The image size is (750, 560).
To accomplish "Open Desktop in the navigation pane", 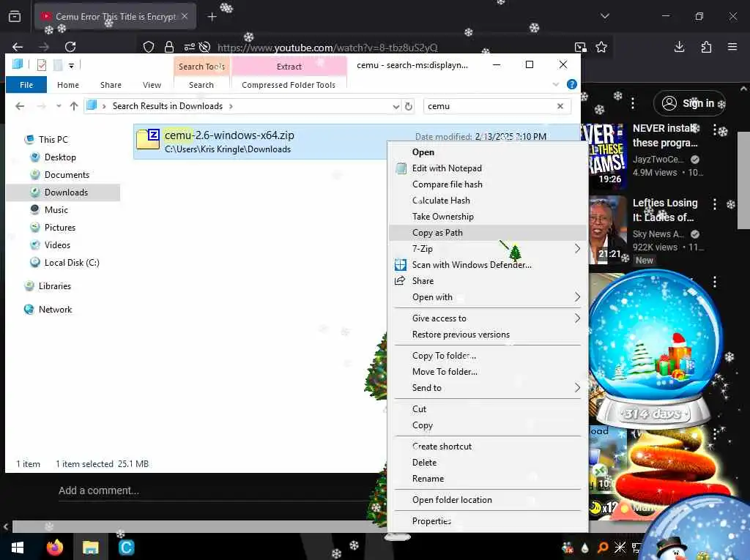I will click(x=60, y=157).
